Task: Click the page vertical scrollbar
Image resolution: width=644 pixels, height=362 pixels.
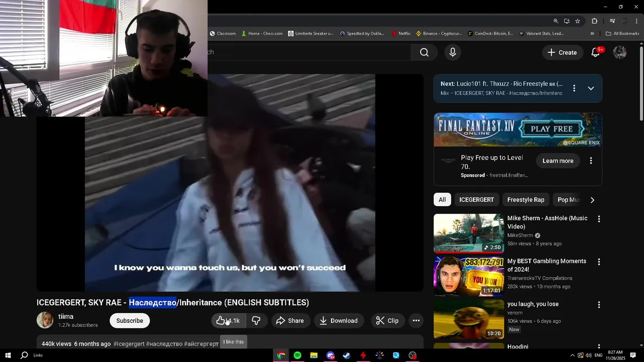Action: pos(641,83)
